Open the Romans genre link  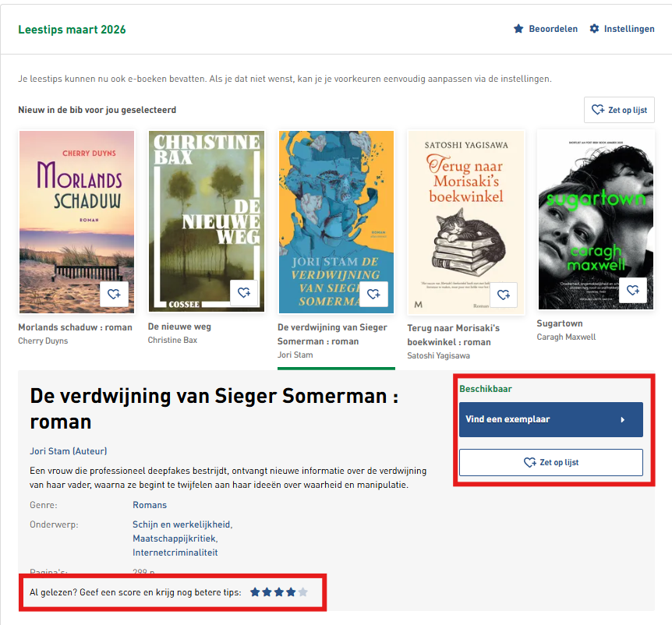(150, 505)
